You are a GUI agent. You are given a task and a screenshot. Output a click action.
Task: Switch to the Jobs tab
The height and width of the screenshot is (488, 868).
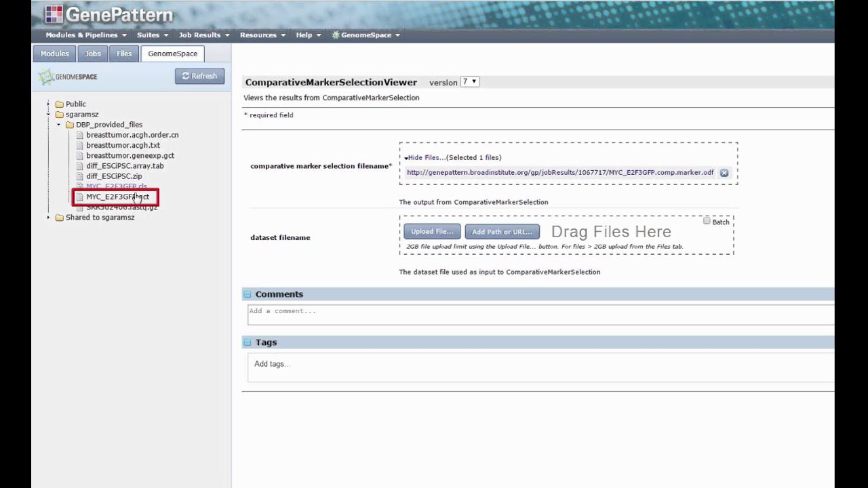tap(93, 54)
